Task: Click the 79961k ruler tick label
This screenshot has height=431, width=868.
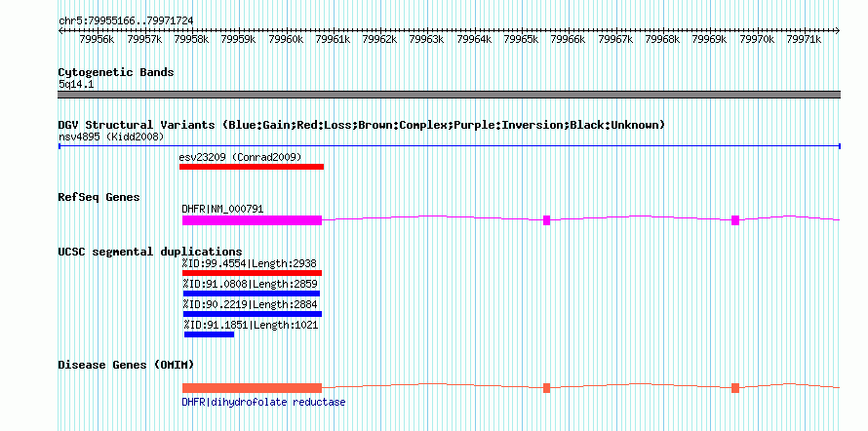Action: (x=333, y=39)
